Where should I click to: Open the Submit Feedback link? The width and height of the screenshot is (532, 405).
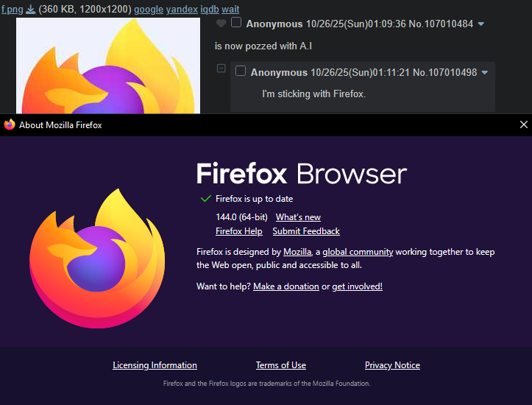(306, 231)
